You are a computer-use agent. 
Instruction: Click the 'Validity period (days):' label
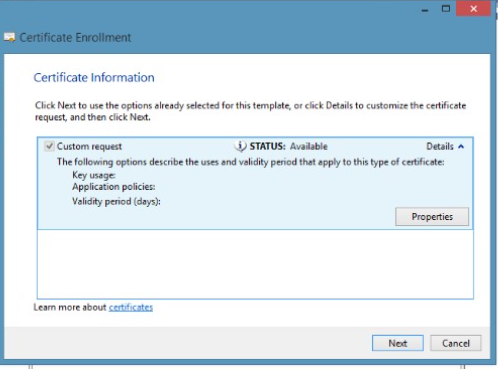pos(116,201)
